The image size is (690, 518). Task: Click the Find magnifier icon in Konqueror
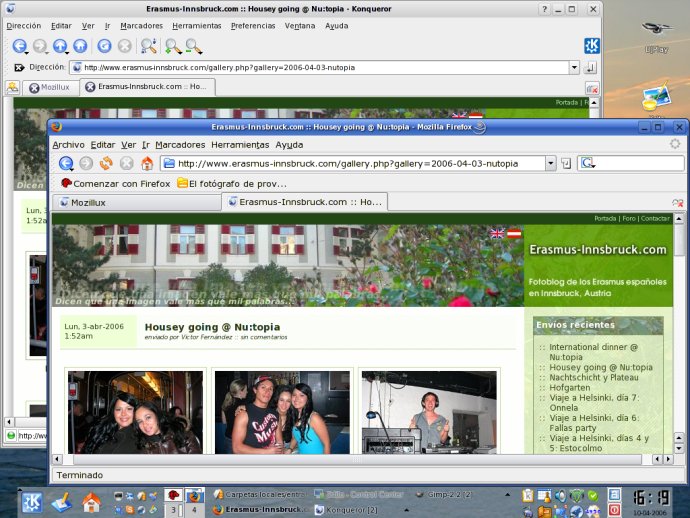[x=149, y=46]
